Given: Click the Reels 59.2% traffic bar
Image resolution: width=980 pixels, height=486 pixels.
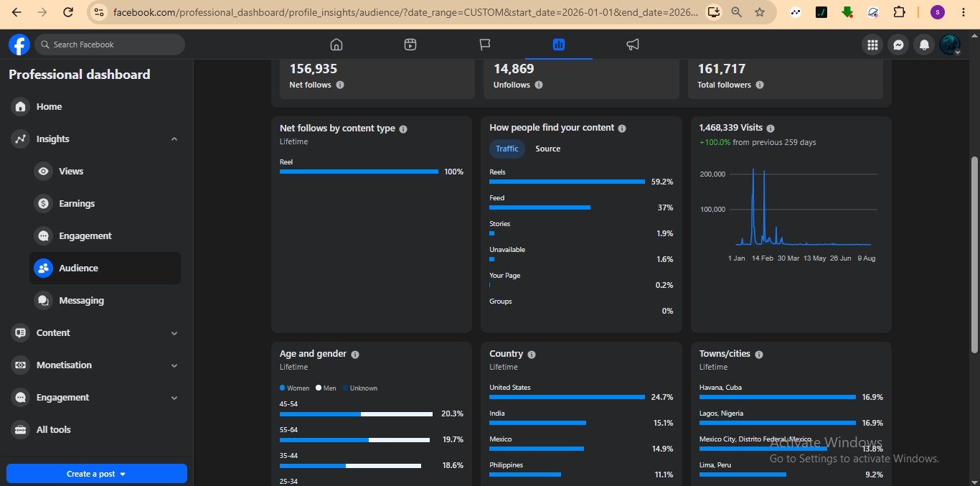Looking at the screenshot, I should tap(567, 182).
